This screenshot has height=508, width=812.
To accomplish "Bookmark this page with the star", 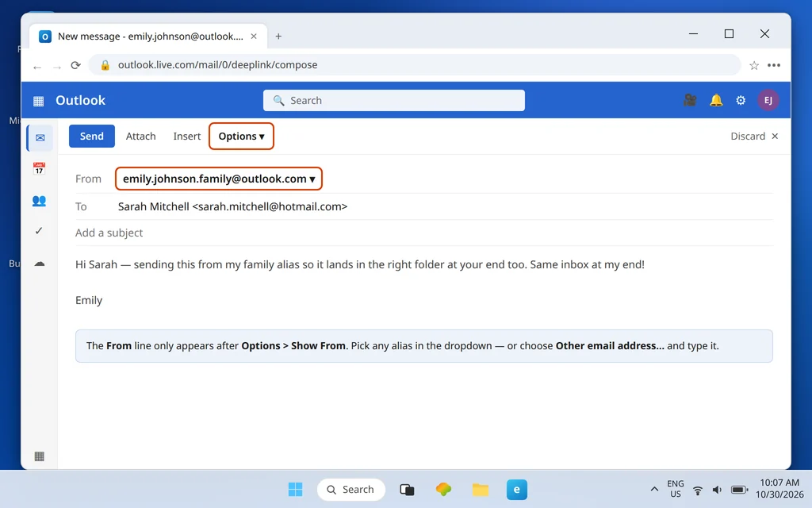I will coord(754,65).
